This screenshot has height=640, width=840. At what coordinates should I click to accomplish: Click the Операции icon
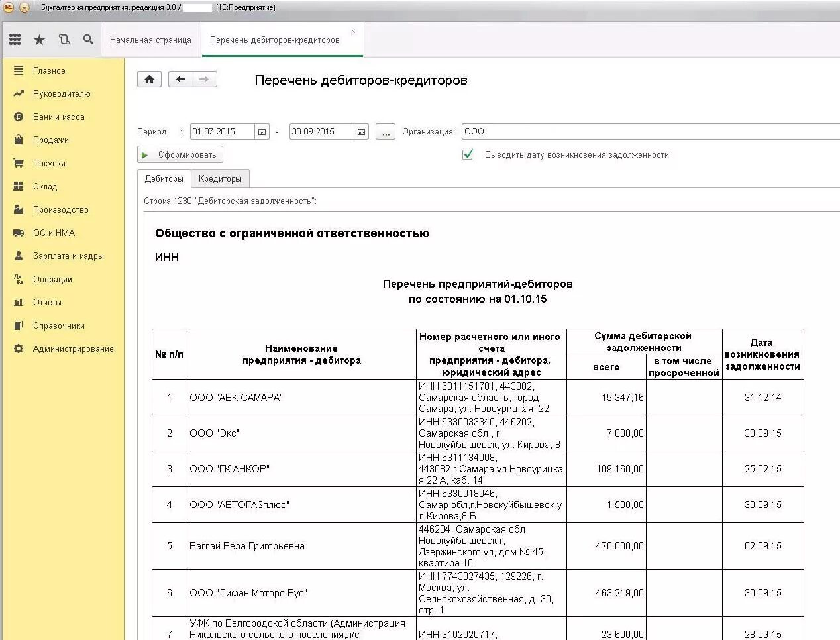(x=19, y=279)
